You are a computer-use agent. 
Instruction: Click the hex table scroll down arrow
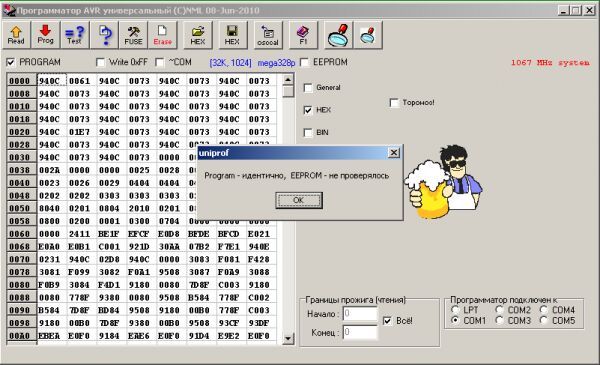tap(288, 339)
